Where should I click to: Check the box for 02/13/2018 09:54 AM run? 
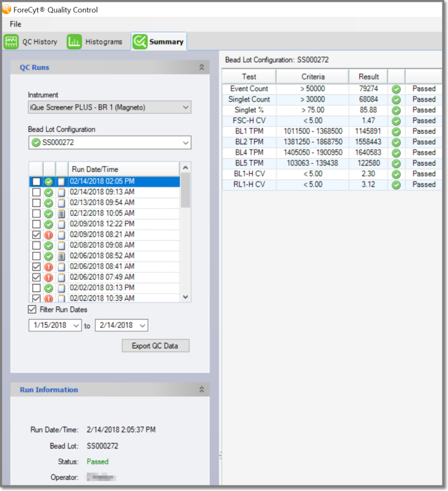(x=36, y=203)
